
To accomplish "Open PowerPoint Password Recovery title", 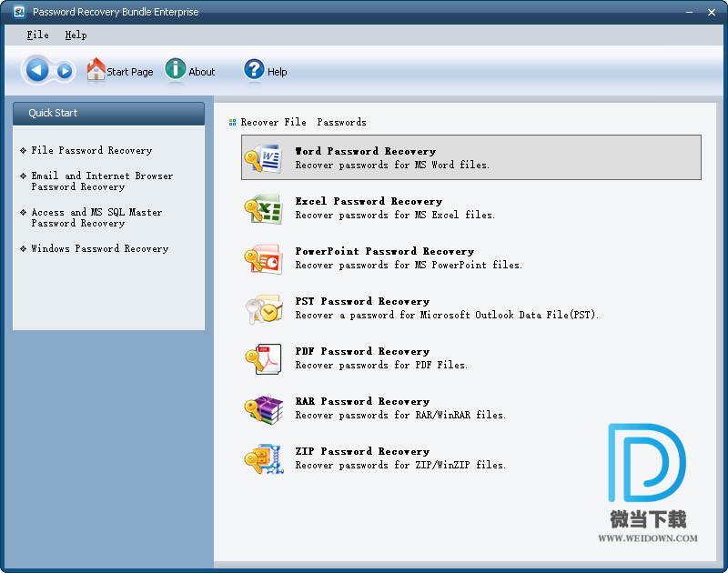I will 384,251.
